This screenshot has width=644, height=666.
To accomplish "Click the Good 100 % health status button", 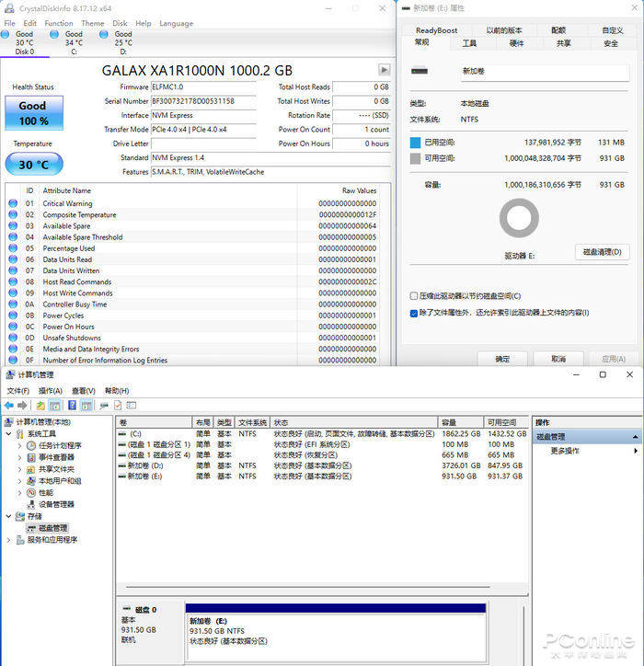I will click(x=34, y=113).
